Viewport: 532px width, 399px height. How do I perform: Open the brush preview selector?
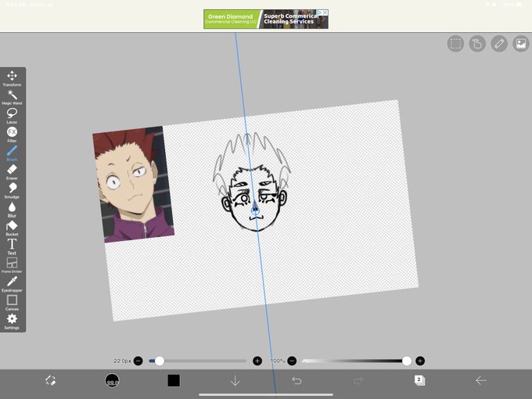113,380
